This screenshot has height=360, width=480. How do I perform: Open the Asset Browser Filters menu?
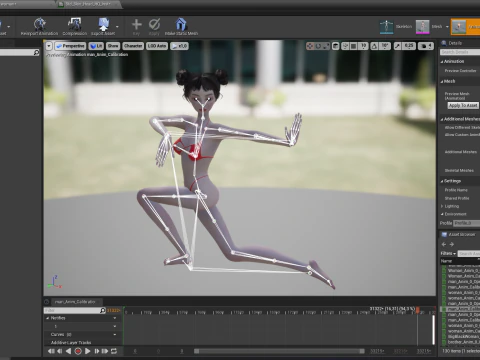click(448, 253)
